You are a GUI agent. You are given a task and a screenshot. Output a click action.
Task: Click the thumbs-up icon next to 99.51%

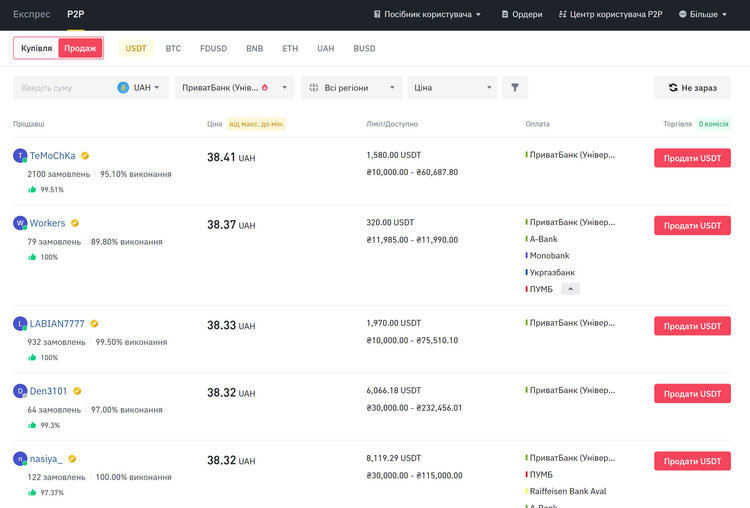tap(32, 189)
